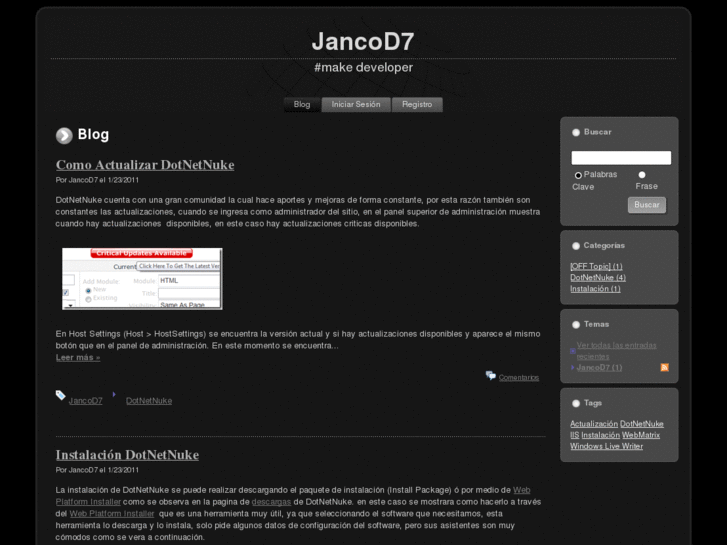Click the arrow icon beside the Blog heading
This screenshot has width=727, height=545.
(x=64, y=135)
